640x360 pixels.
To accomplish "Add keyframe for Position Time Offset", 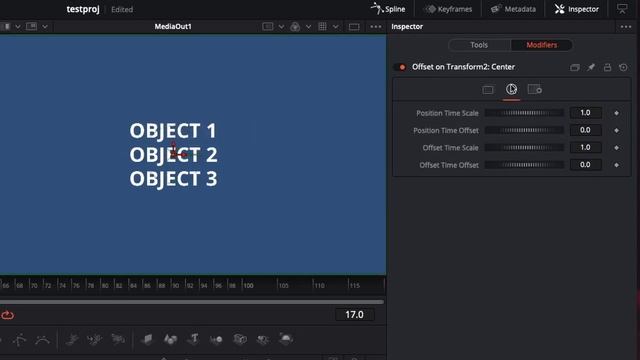I will [616, 131].
